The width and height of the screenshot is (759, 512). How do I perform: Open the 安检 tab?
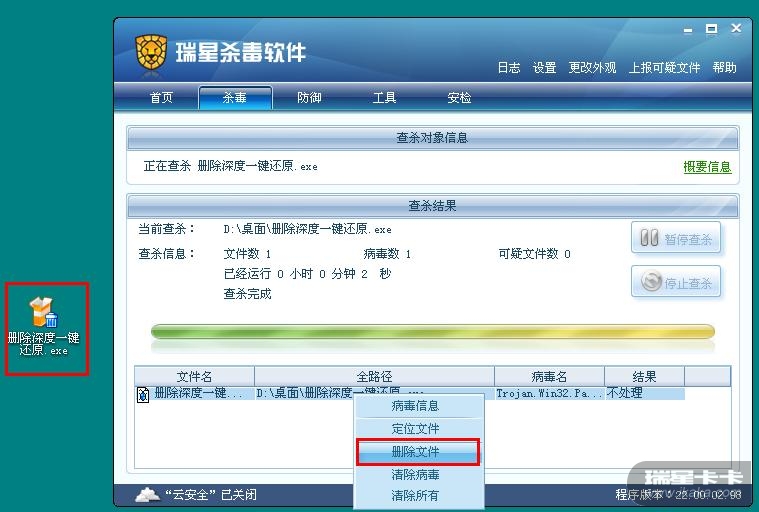click(459, 98)
